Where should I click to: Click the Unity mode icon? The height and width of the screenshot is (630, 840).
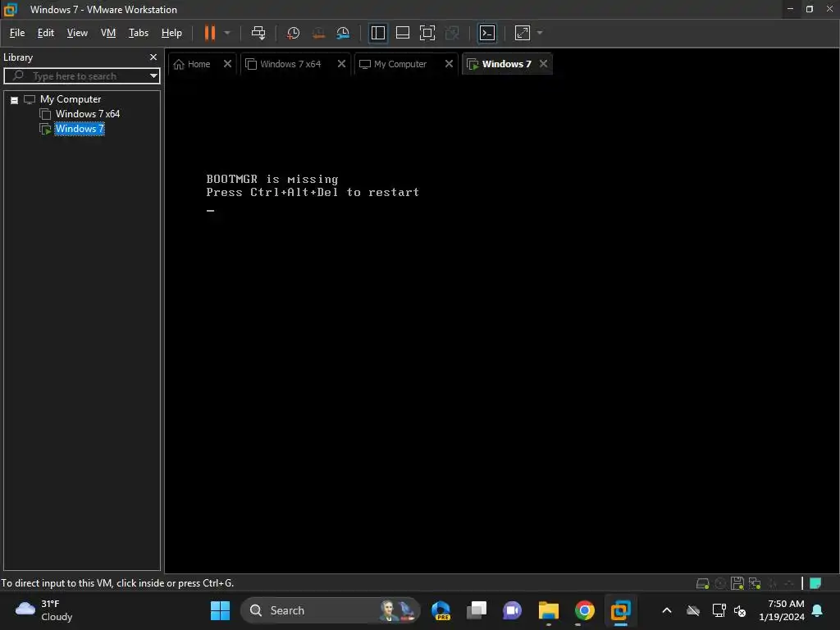pos(452,33)
